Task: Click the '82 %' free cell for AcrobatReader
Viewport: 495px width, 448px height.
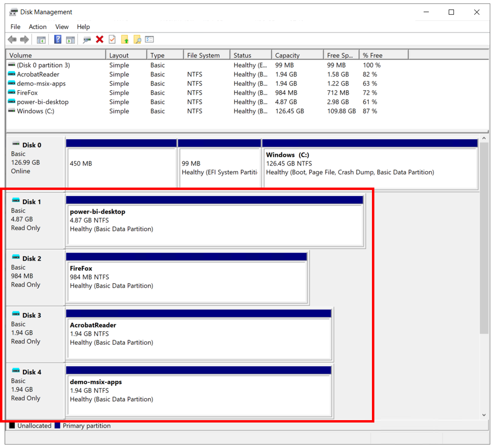Action: click(x=370, y=74)
